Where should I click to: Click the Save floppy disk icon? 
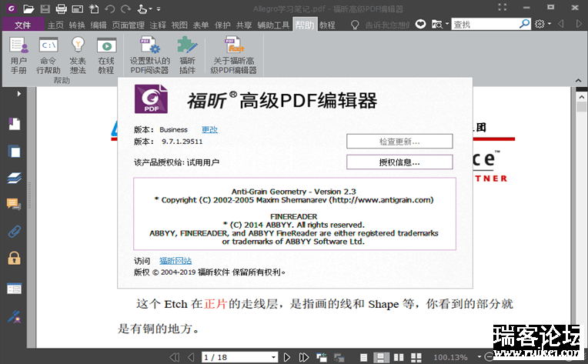click(45, 8)
